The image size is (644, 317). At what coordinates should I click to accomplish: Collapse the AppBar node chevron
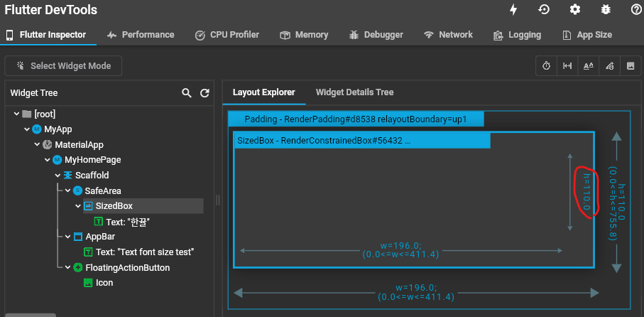(x=67, y=237)
